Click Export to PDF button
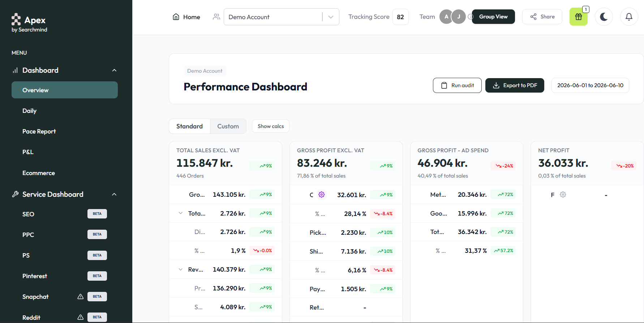Image resolution: width=644 pixels, height=323 pixels. click(515, 85)
